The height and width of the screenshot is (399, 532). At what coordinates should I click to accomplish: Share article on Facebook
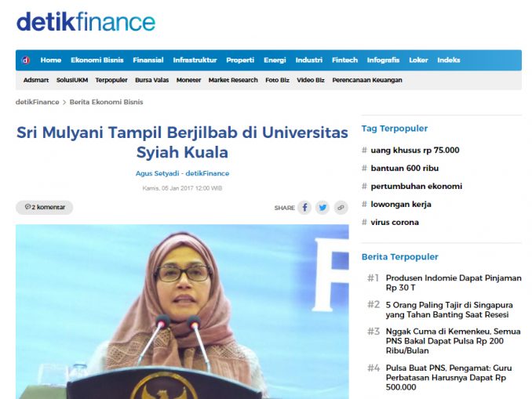coord(304,208)
